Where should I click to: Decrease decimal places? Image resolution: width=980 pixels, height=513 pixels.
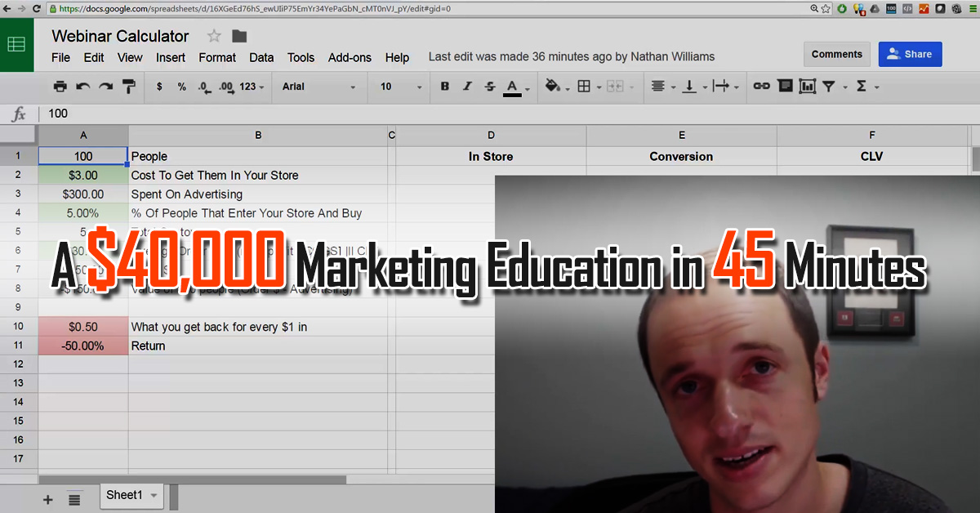click(203, 87)
